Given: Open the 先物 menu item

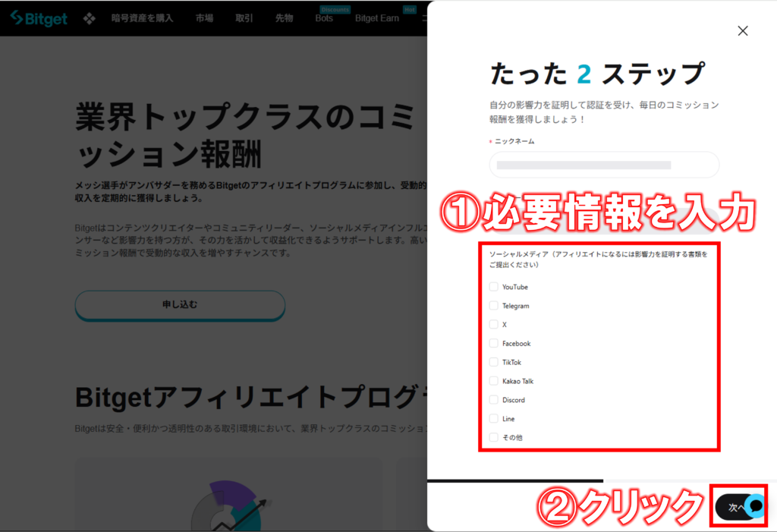Looking at the screenshot, I should (x=284, y=18).
